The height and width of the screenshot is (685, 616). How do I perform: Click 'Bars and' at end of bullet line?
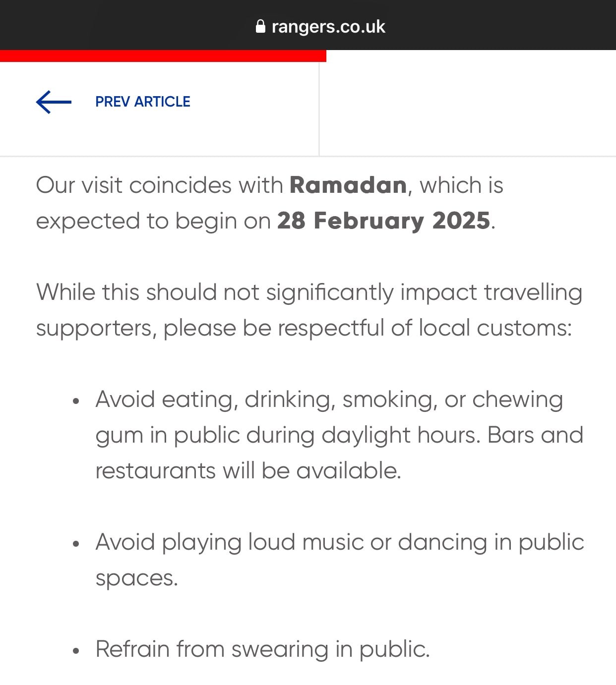[535, 435]
